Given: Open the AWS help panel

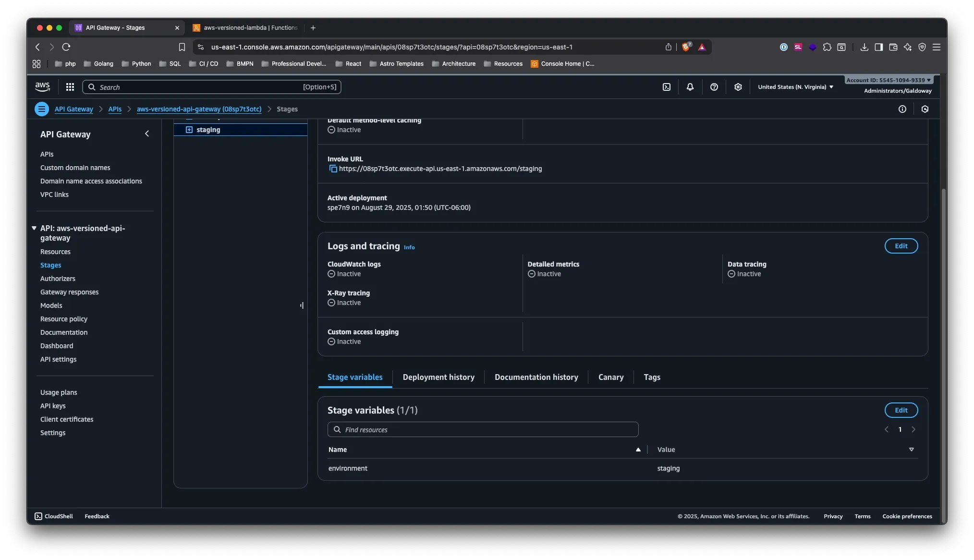Looking at the screenshot, I should pyautogui.click(x=714, y=87).
